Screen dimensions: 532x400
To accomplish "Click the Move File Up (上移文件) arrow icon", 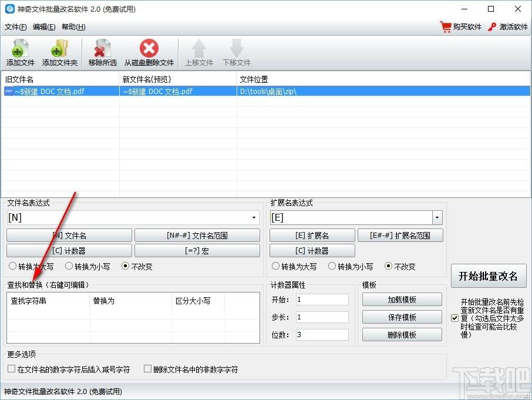I will (199, 49).
